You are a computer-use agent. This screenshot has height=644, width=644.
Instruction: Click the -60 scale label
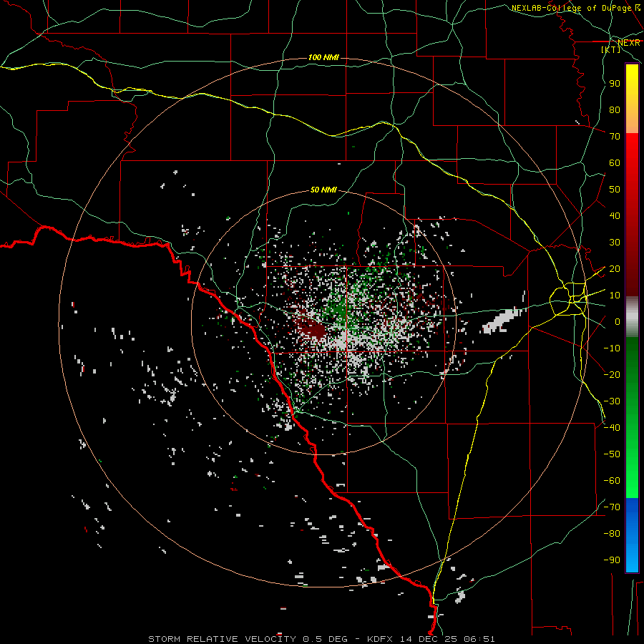(x=612, y=481)
